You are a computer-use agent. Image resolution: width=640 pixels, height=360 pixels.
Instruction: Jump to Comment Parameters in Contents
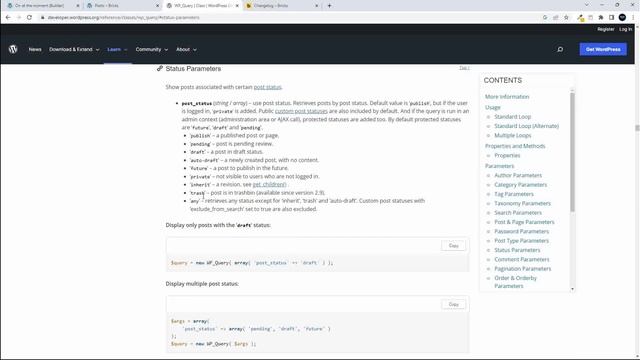tap(522, 260)
